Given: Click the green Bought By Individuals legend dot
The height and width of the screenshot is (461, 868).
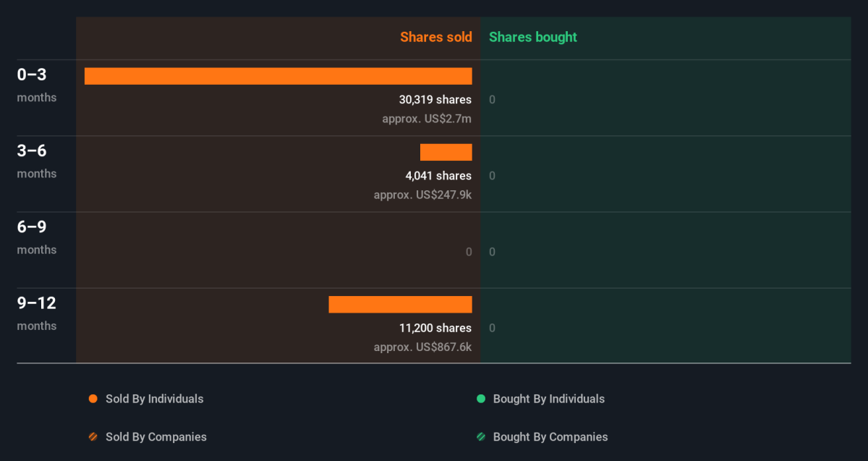Looking at the screenshot, I should tap(480, 399).
